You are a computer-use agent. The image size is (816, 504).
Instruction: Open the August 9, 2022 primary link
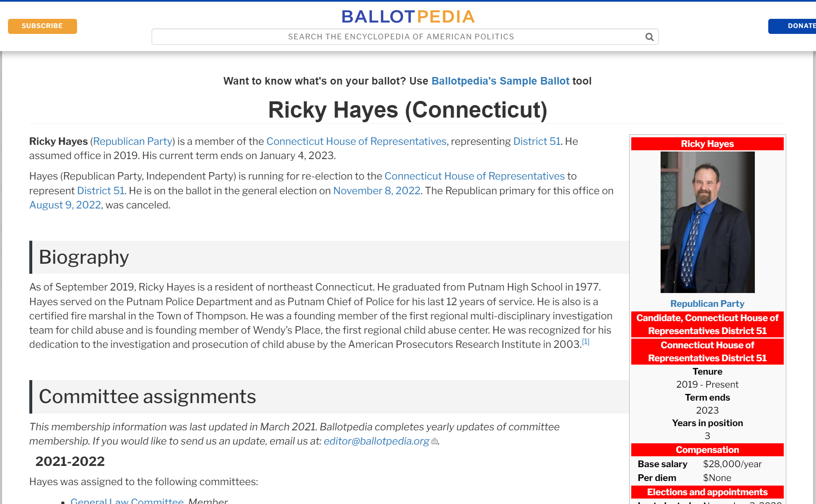[x=65, y=205]
